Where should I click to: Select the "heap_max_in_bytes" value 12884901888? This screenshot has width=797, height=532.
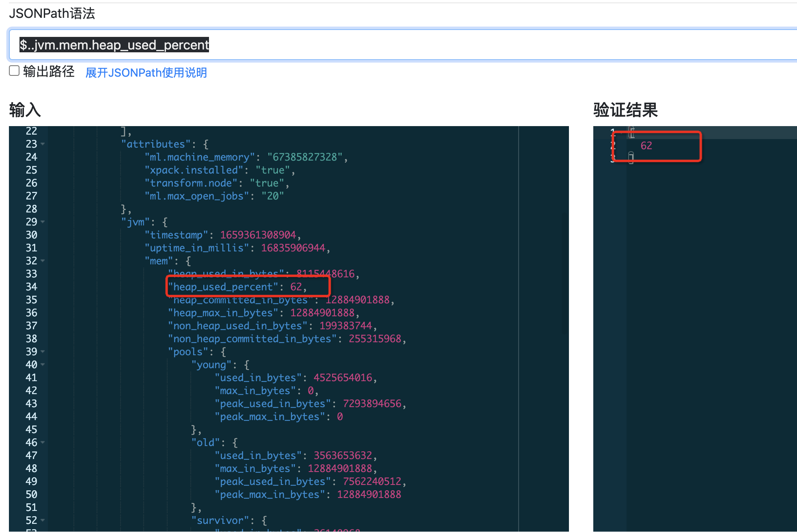point(323,313)
